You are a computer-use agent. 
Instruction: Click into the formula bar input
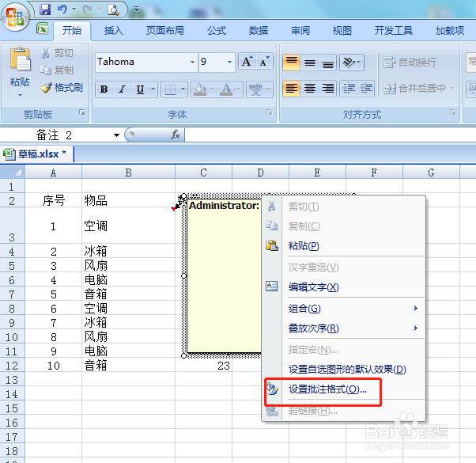(x=331, y=135)
